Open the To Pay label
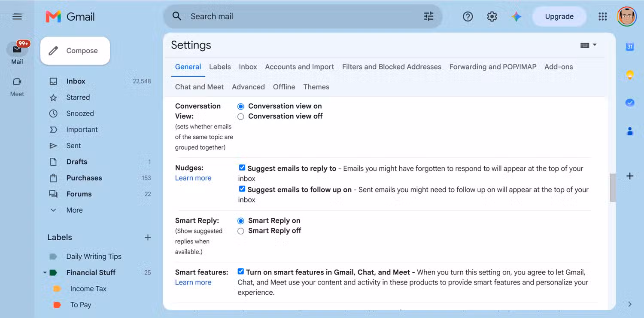This screenshot has width=644, height=318. (x=81, y=305)
